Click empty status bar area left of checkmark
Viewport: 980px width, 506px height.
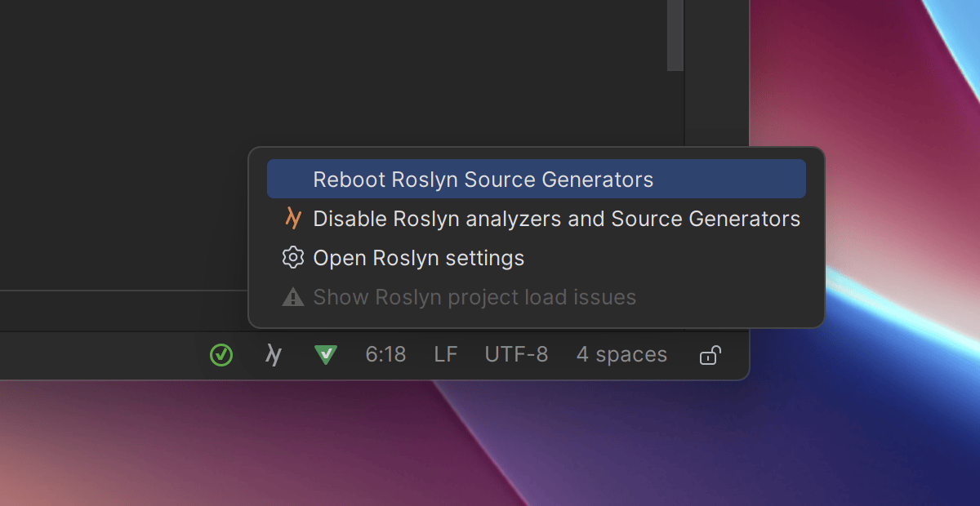pos(98,355)
